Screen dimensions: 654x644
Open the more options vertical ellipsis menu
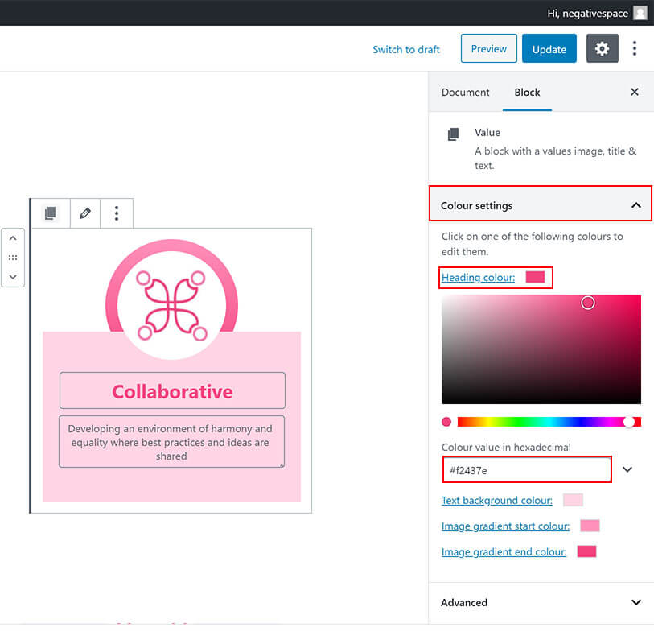click(635, 49)
